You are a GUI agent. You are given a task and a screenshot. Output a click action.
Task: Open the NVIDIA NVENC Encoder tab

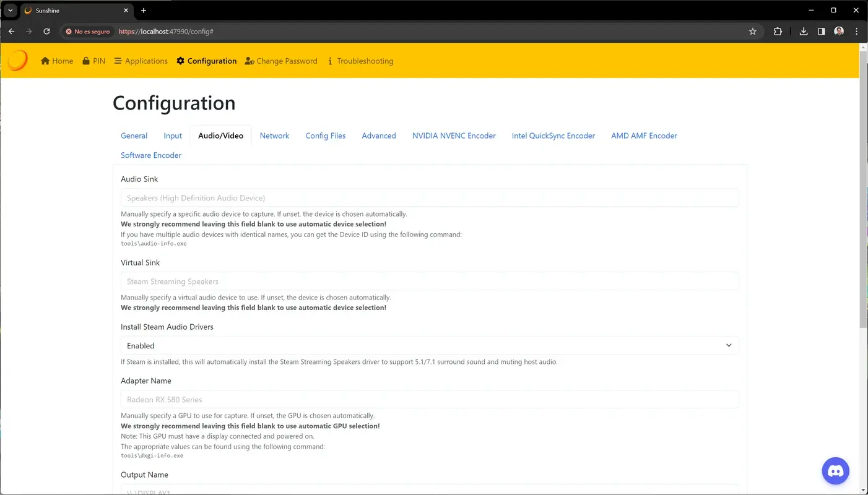[454, 136]
